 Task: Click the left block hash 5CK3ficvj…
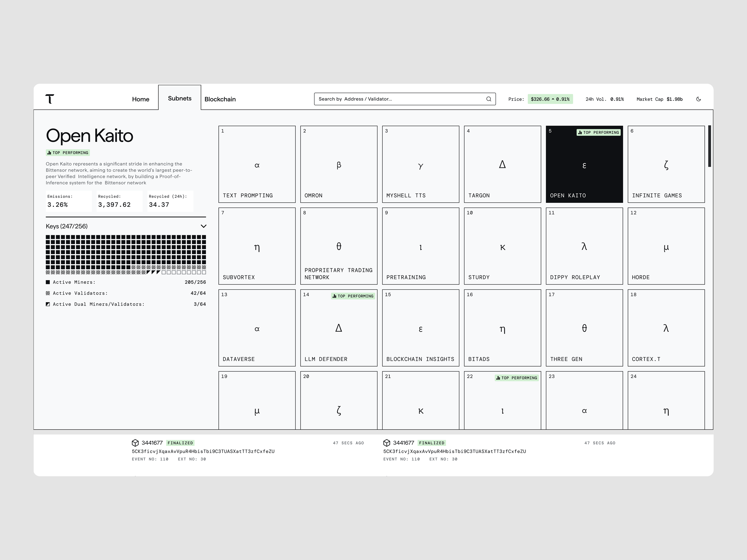(x=203, y=451)
